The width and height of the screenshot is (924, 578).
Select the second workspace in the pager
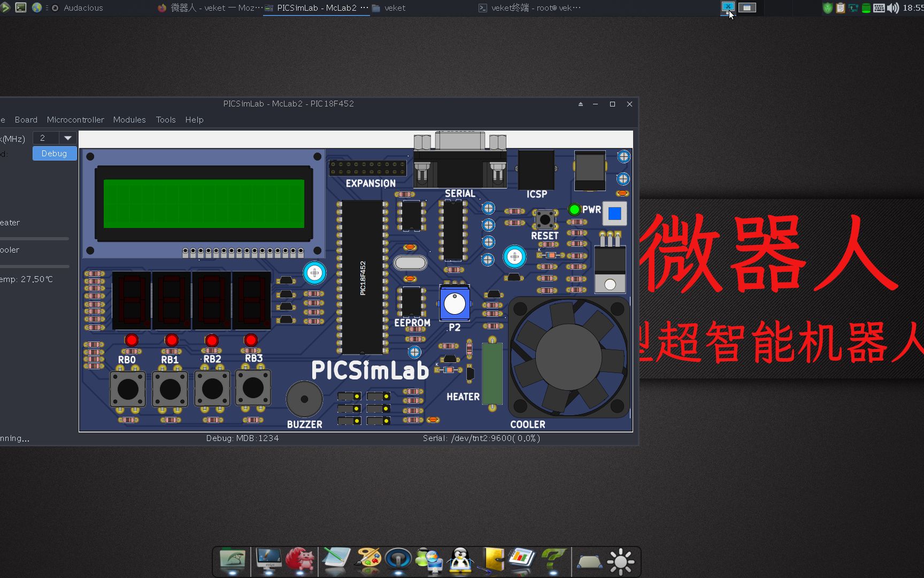(747, 7)
